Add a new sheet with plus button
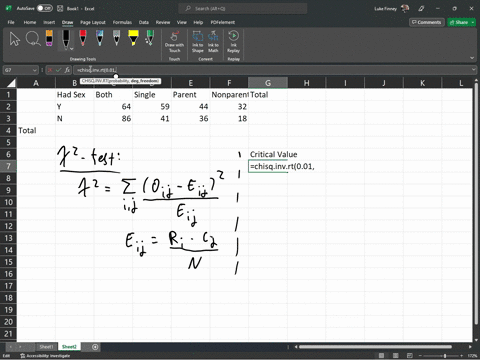This screenshot has height=360, width=480. [x=95, y=347]
